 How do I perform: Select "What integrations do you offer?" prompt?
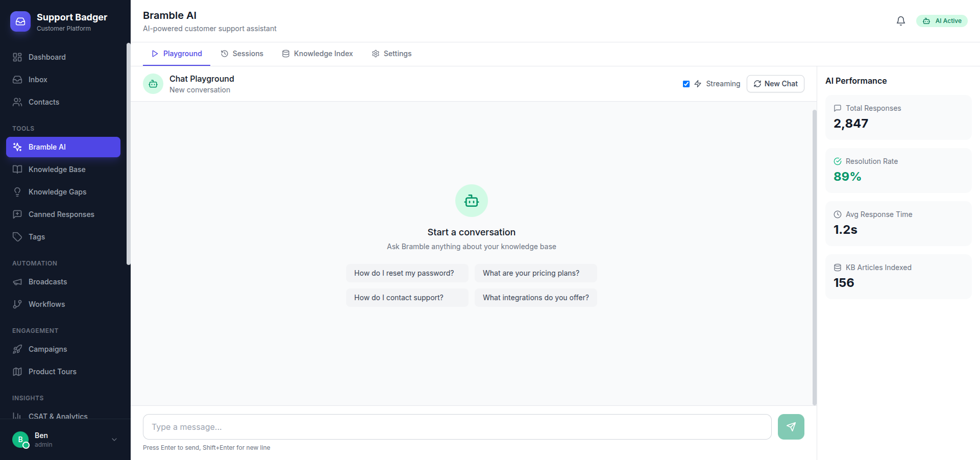pos(535,298)
